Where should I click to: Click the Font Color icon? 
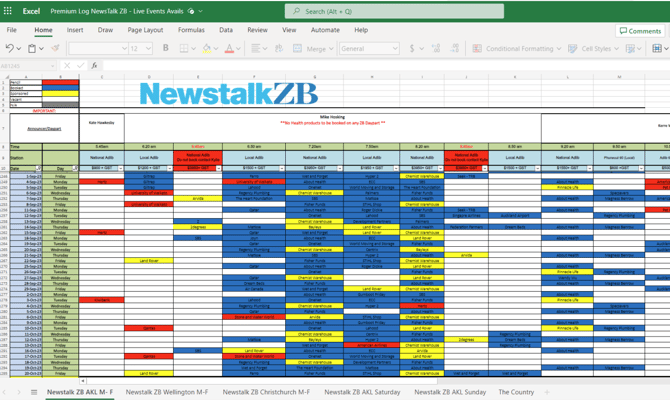click(229, 48)
